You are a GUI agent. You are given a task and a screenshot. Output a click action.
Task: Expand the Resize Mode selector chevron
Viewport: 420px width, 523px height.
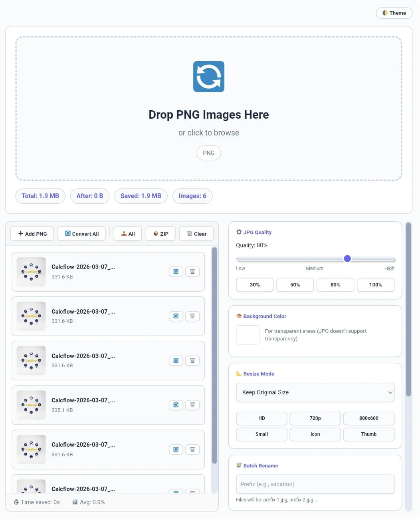[x=390, y=392]
